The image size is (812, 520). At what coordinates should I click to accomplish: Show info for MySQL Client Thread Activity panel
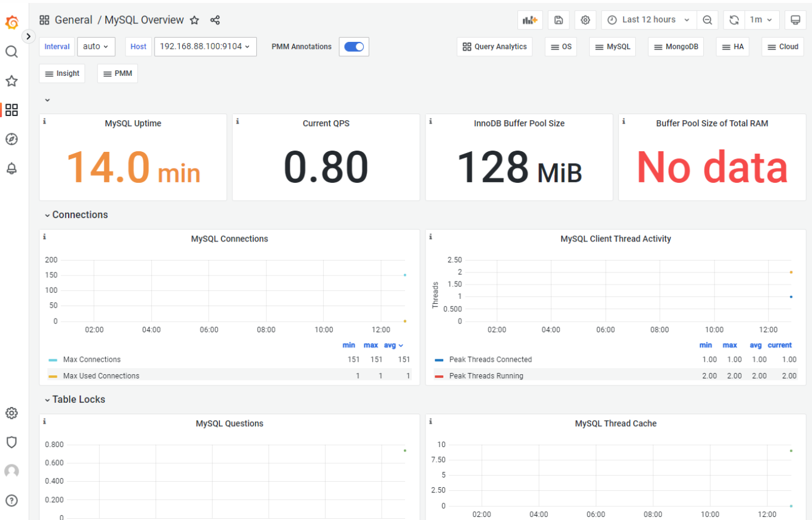point(431,237)
